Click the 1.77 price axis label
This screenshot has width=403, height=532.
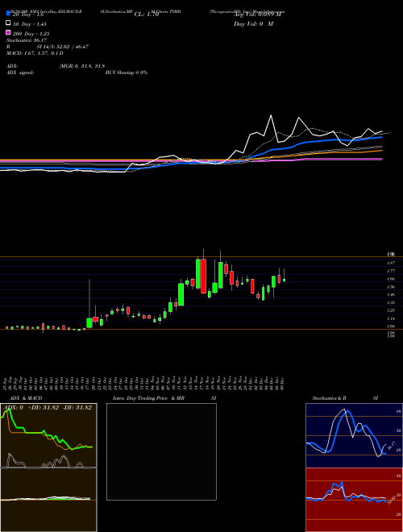(x=391, y=271)
